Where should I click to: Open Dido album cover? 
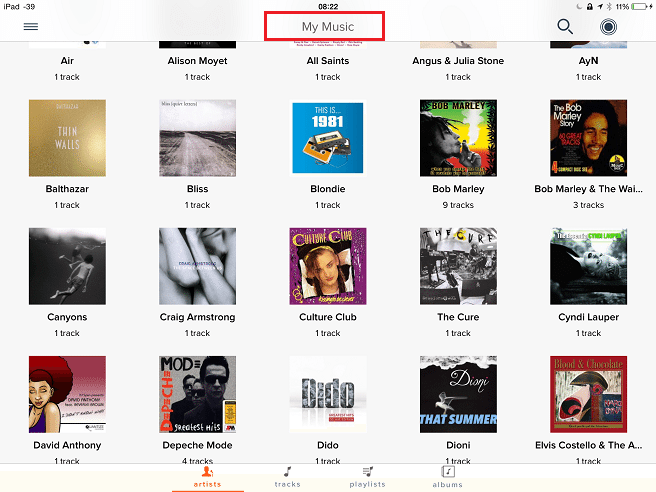(x=328, y=394)
